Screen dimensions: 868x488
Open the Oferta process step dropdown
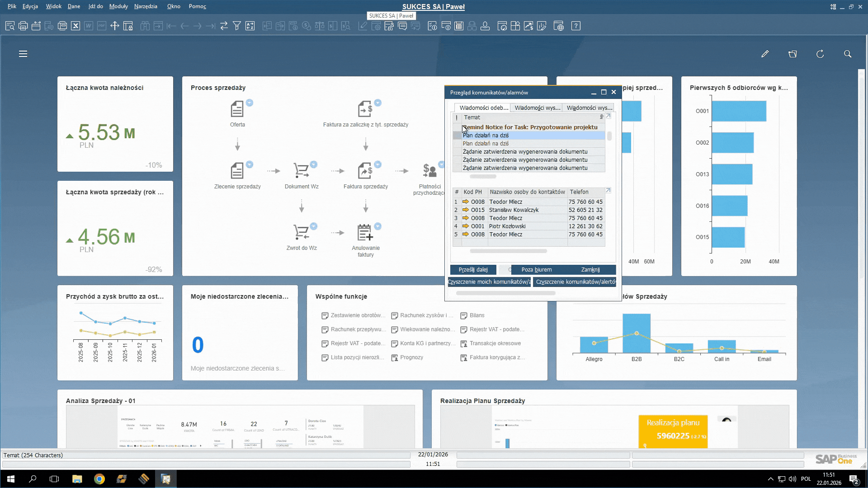click(x=250, y=103)
